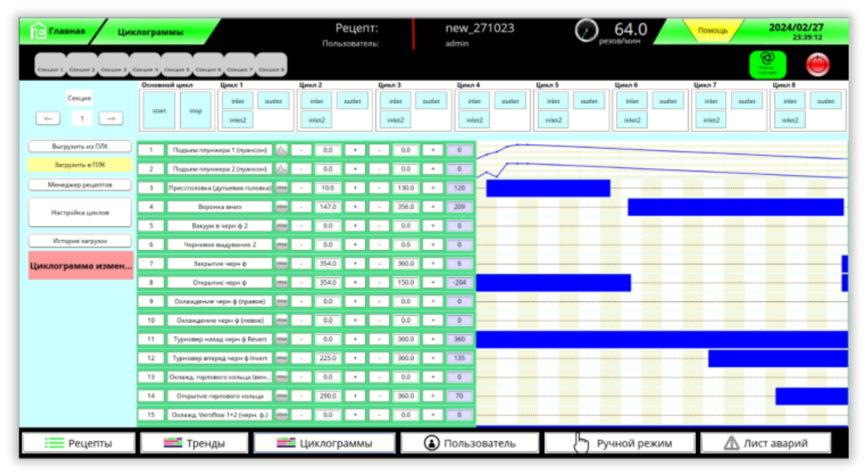The height and width of the screenshot is (476, 868).
Task: Click the red power button icon
Action: click(x=818, y=64)
